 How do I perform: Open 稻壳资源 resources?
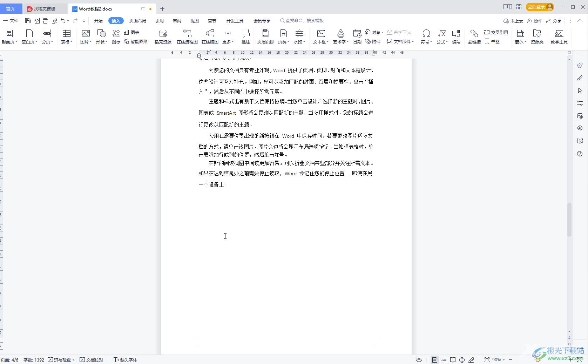(163, 37)
